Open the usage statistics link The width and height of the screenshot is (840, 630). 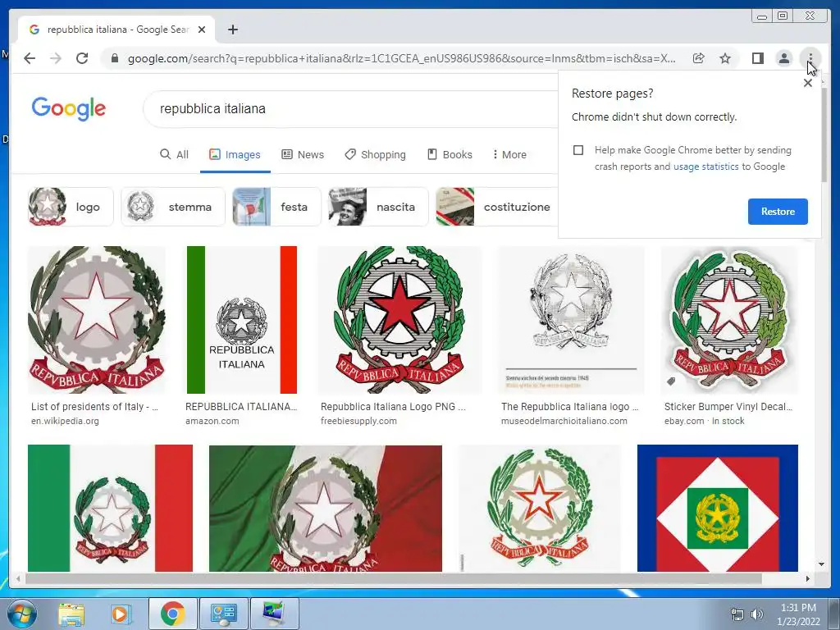click(x=705, y=167)
